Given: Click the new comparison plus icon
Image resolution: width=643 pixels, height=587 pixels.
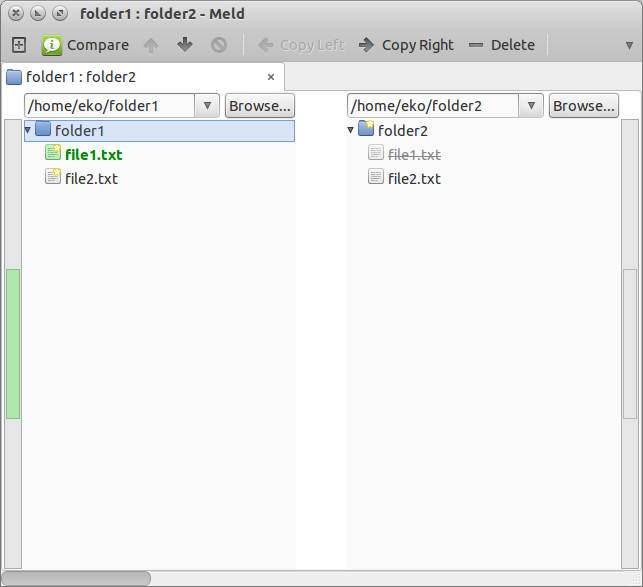Looking at the screenshot, I should tap(18, 45).
